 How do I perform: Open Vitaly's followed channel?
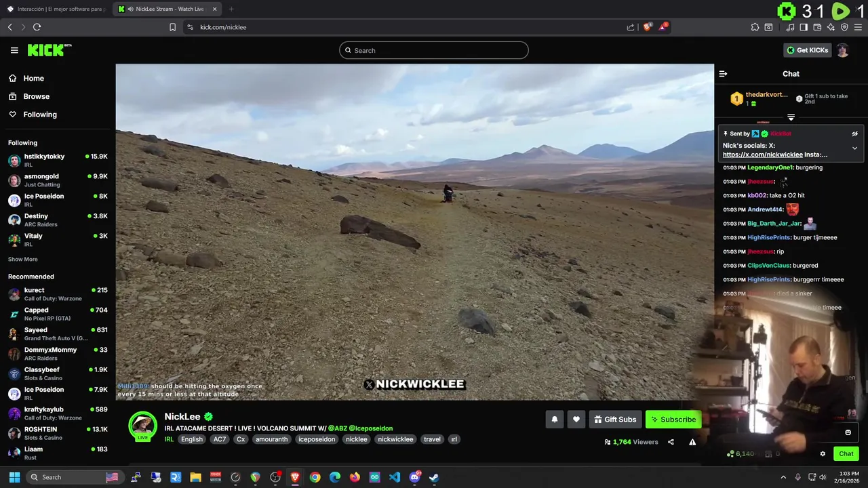click(58, 239)
